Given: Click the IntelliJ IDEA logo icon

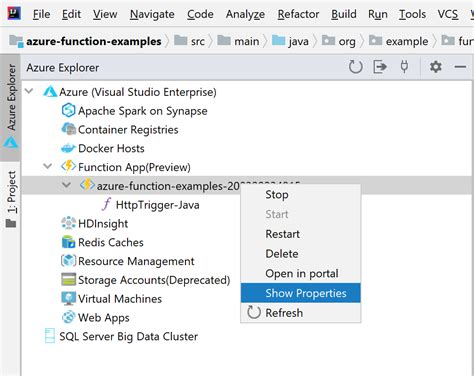Looking at the screenshot, I should pyautogui.click(x=14, y=13).
